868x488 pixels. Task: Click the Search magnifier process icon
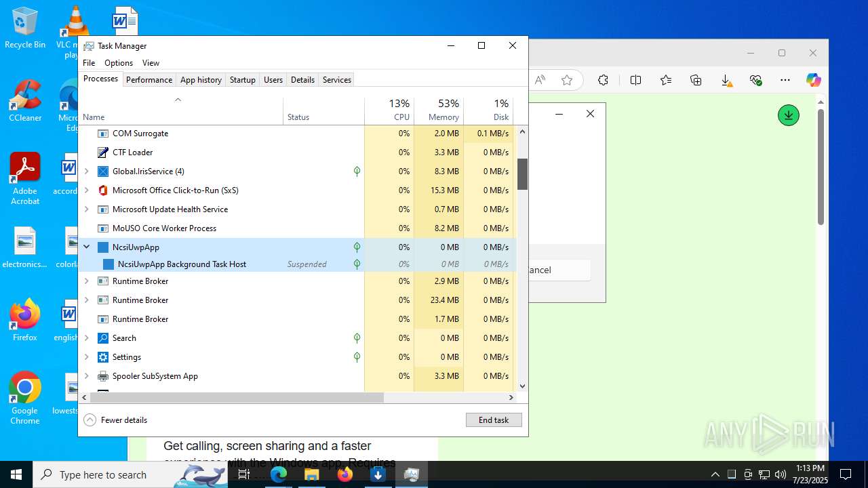(x=103, y=338)
